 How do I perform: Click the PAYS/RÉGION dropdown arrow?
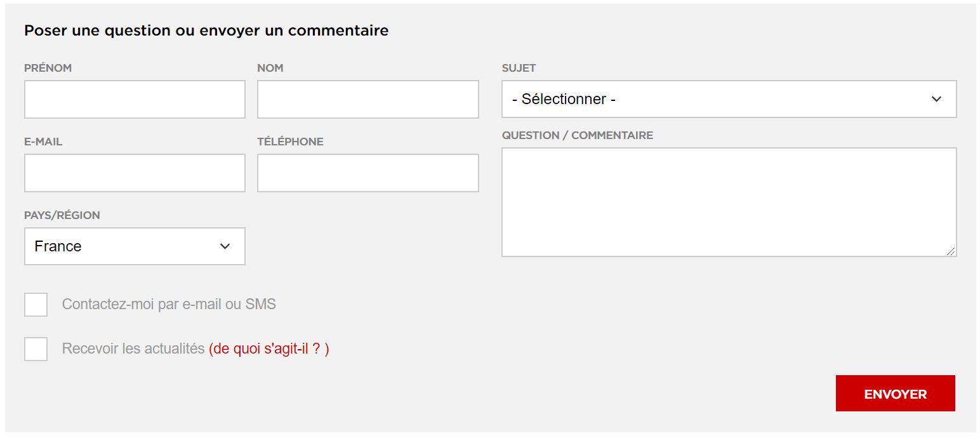tap(223, 246)
